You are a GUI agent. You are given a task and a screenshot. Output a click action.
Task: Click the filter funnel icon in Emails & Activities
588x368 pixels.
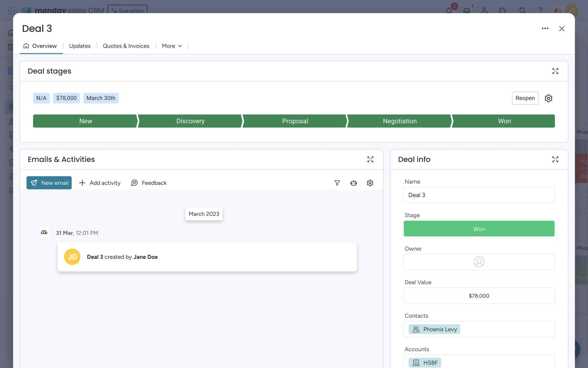pyautogui.click(x=337, y=183)
